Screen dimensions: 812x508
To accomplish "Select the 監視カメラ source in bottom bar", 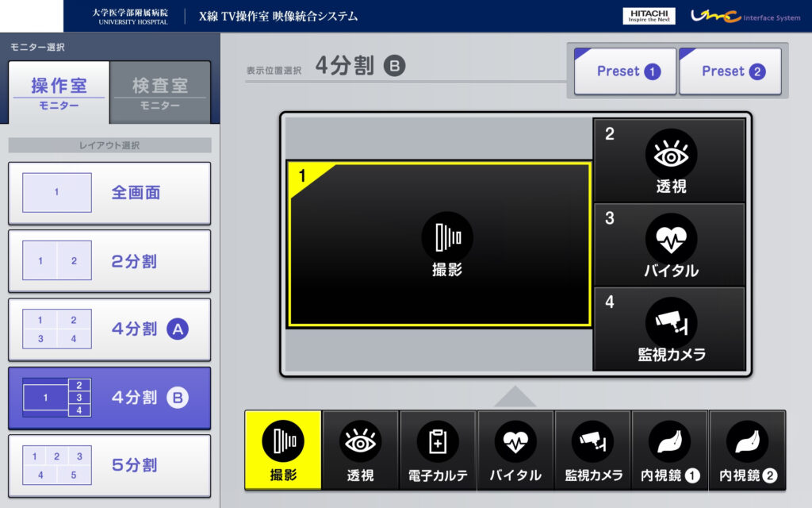I will tap(592, 449).
